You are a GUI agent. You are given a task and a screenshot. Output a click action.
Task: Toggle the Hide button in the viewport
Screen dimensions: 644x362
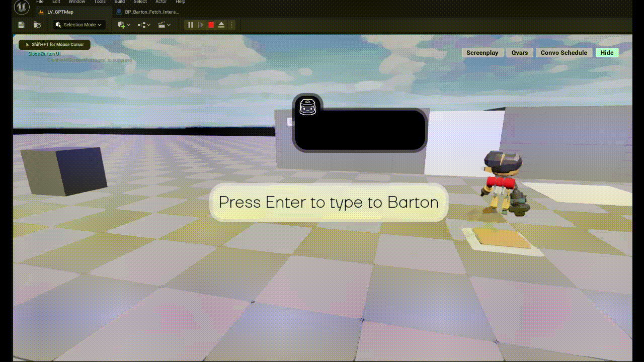click(607, 53)
